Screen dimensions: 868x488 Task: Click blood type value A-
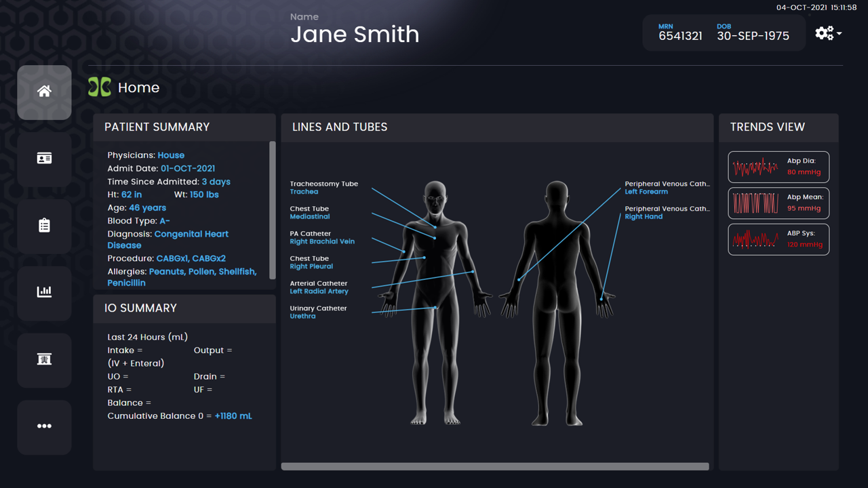pyautogui.click(x=165, y=221)
